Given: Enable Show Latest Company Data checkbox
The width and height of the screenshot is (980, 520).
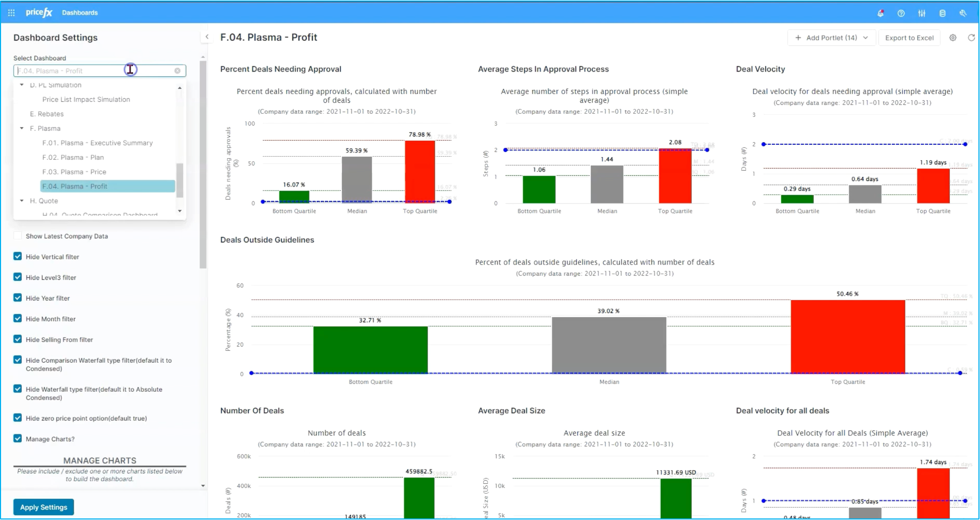Looking at the screenshot, I should (18, 236).
